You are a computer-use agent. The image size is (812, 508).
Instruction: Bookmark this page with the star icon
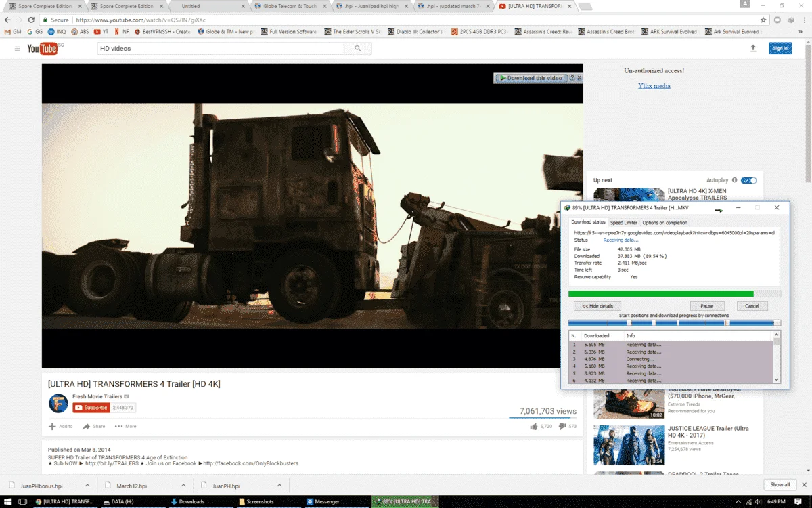763,20
